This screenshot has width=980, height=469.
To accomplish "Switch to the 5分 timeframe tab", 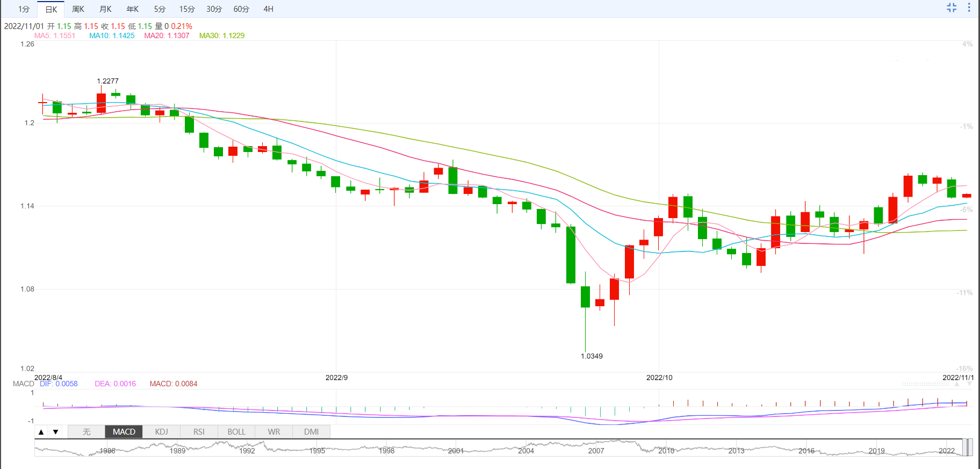I will pos(160,9).
